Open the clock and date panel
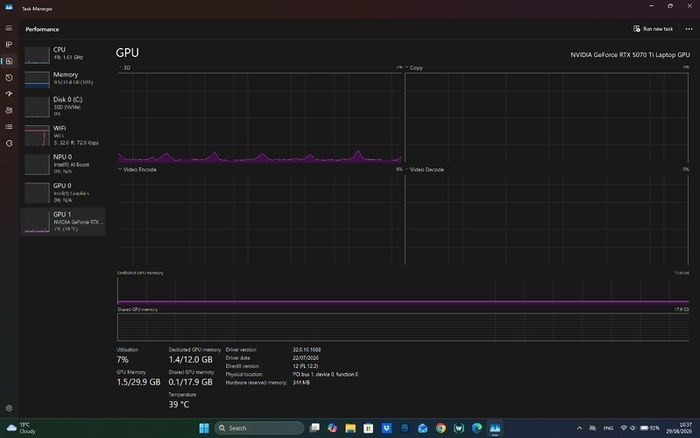 click(679, 428)
